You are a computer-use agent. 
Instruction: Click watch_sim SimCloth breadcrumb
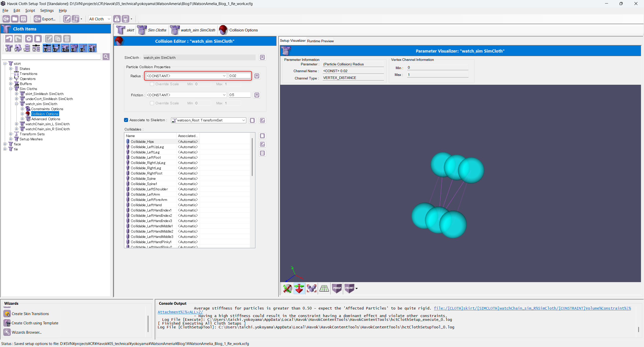tap(193, 30)
